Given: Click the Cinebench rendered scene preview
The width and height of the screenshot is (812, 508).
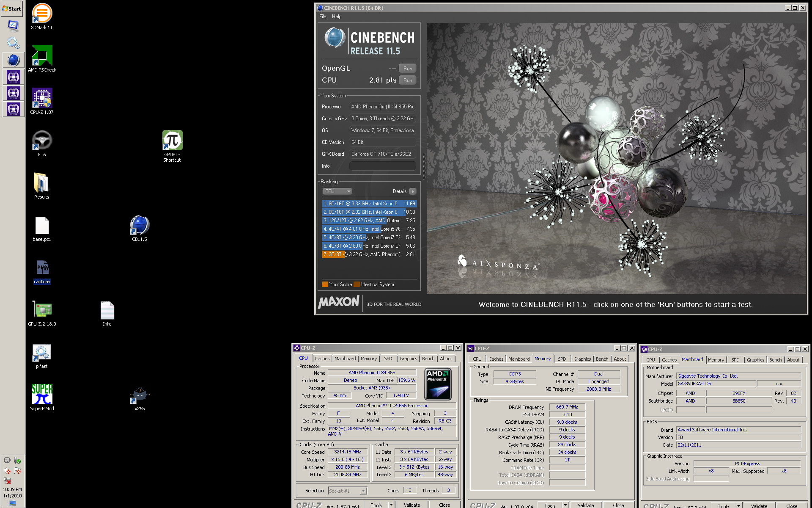Looking at the screenshot, I should coord(616,159).
